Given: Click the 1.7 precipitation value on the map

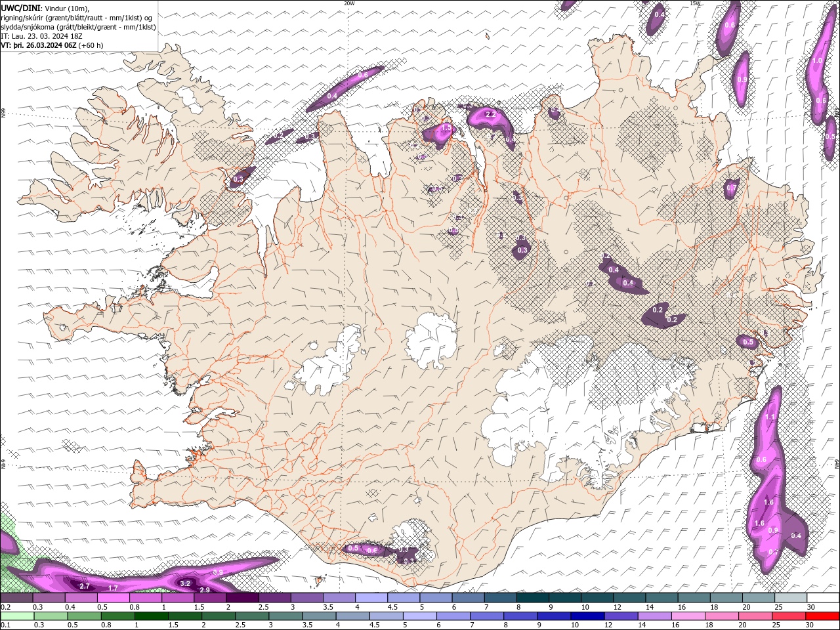Looking at the screenshot, I should pos(113,588).
